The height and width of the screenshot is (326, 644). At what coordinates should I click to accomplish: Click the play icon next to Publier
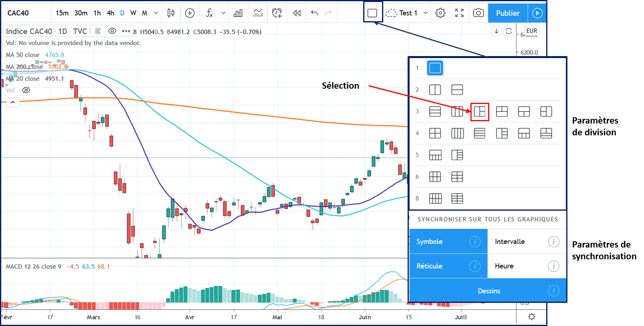click(x=537, y=13)
